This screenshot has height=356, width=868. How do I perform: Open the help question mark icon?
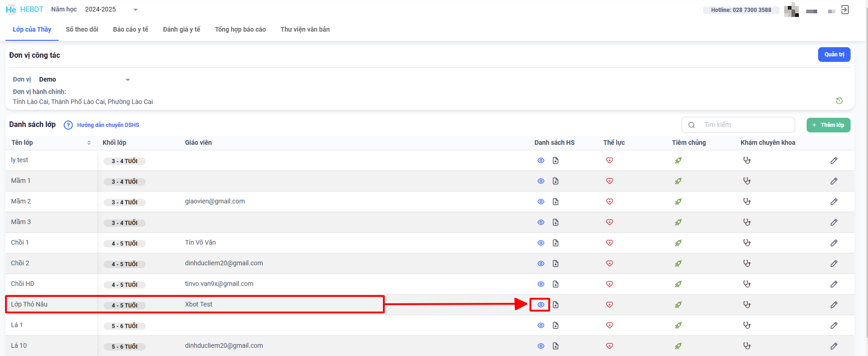[68, 125]
